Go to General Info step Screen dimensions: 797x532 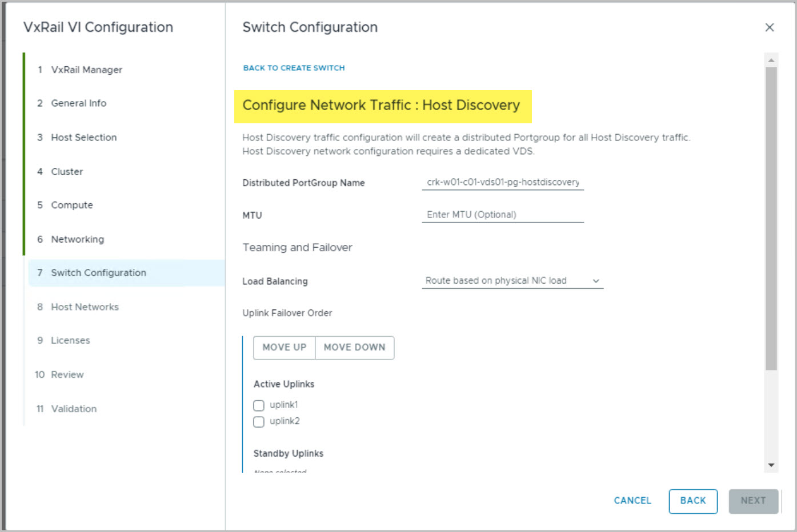pyautogui.click(x=78, y=103)
